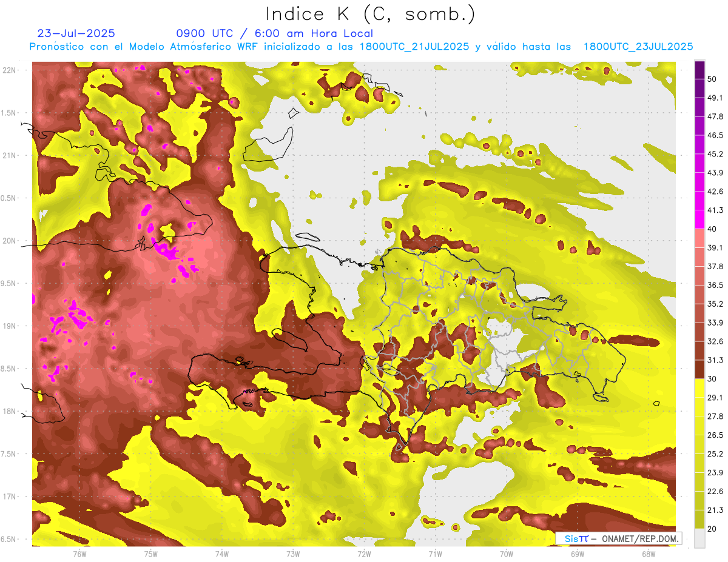Click the 22N latitude axis label
The height and width of the screenshot is (562, 728).
(x=10, y=70)
